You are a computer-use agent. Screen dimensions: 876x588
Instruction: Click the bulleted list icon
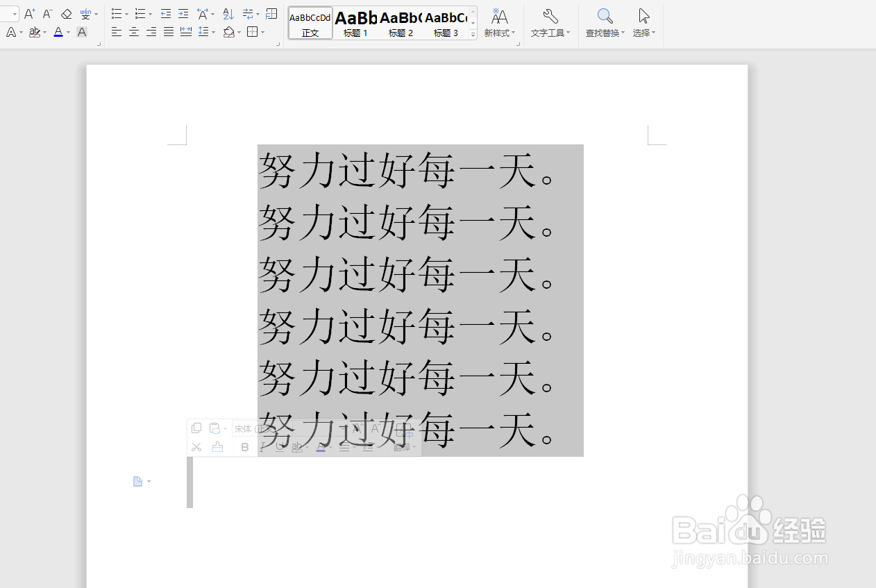coord(117,14)
